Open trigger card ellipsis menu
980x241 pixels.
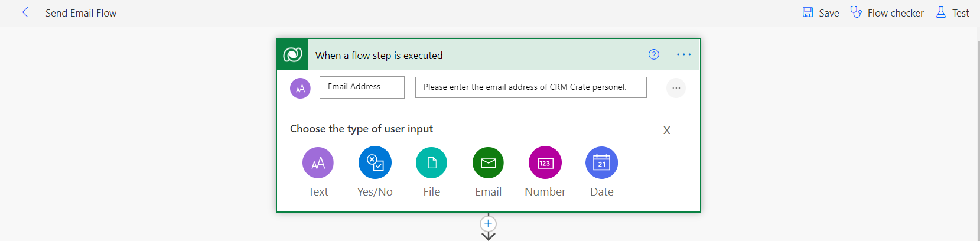(683, 54)
